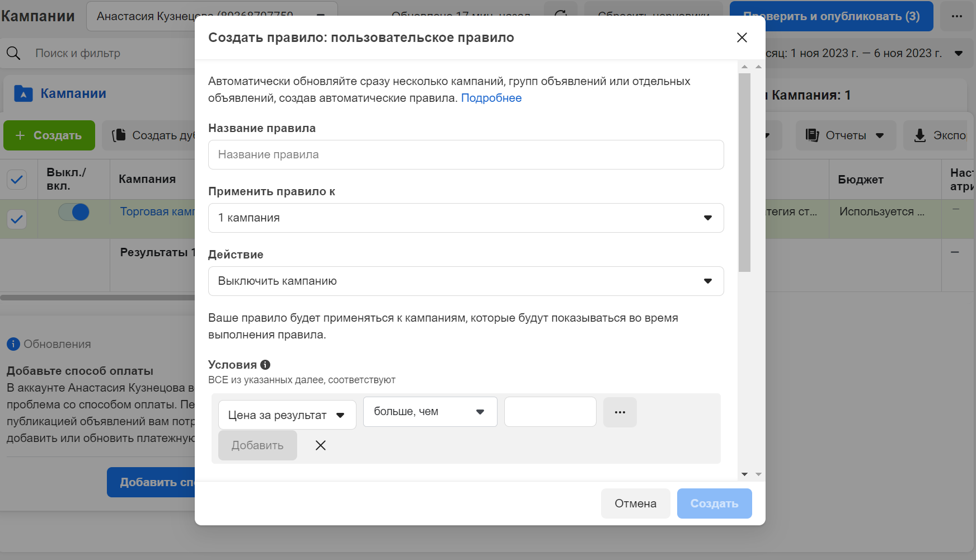
Task: Click the 'Экспорт' download icon
Action: [x=920, y=135]
